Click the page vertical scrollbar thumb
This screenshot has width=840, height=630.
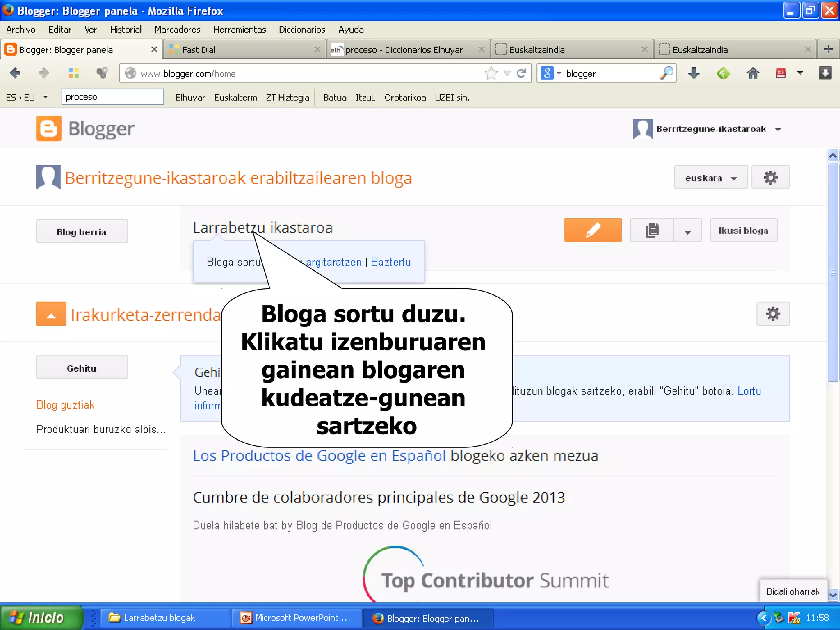point(833,272)
